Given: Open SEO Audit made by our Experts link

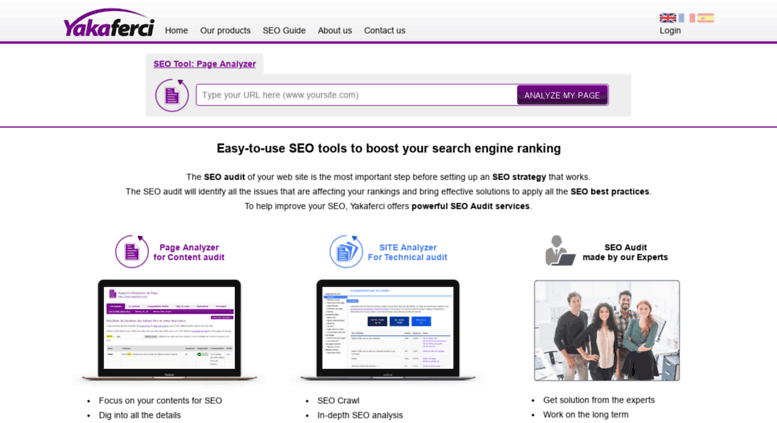Looking at the screenshot, I should [x=625, y=252].
